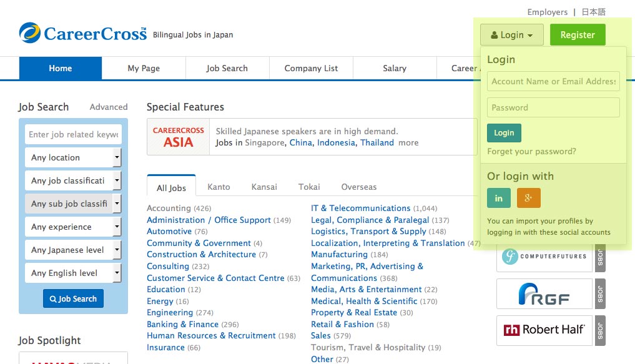
Task: Open Engineering job category
Action: point(170,312)
